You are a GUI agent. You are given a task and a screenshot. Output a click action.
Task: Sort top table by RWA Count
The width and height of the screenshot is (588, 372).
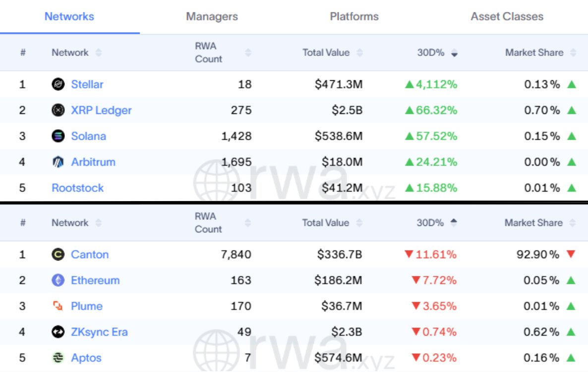(248, 53)
